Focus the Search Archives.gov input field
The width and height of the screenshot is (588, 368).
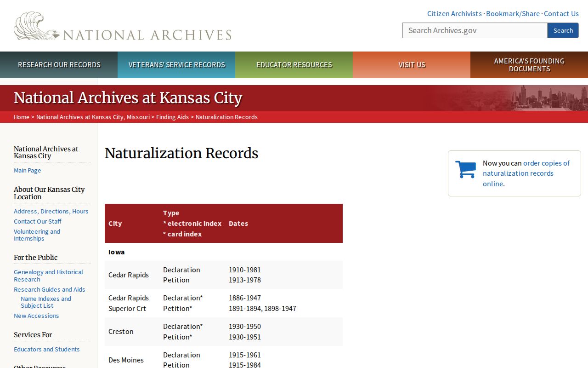coord(475,30)
